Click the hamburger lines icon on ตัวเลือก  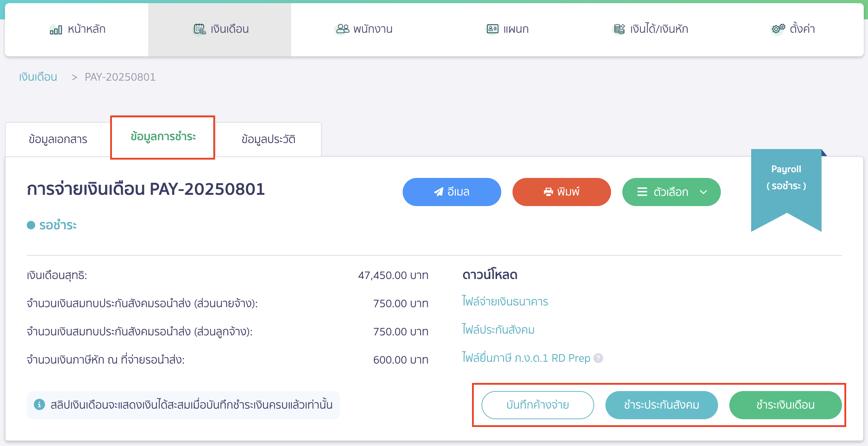(642, 192)
